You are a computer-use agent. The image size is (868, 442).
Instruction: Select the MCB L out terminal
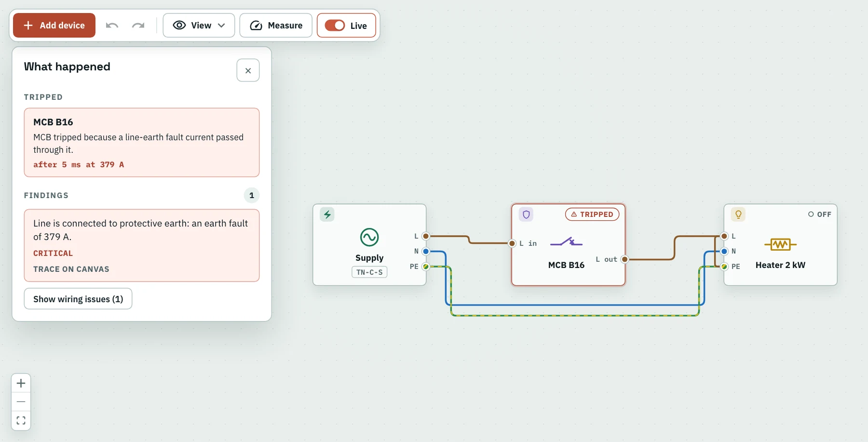(x=624, y=259)
